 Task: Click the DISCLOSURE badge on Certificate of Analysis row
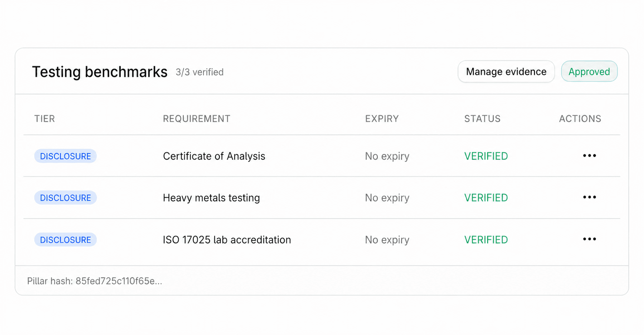click(65, 156)
